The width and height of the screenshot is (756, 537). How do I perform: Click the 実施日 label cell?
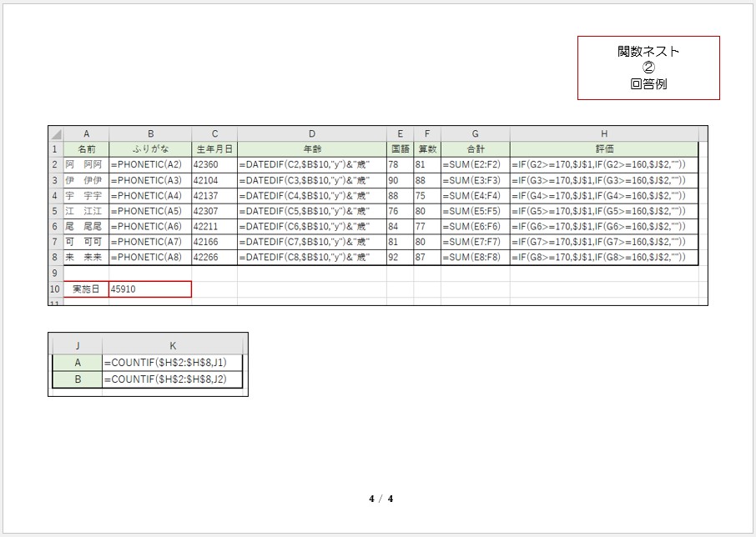86,289
